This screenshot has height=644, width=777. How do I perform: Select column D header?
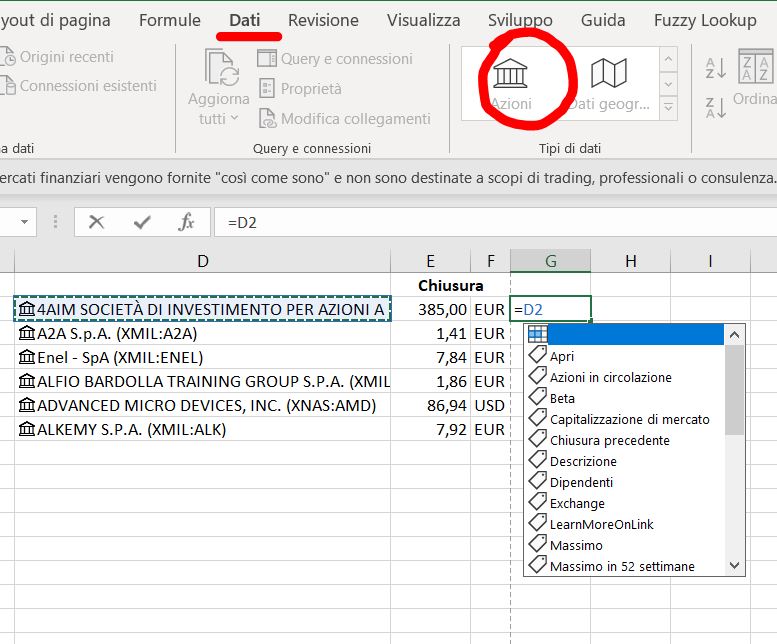click(203, 261)
